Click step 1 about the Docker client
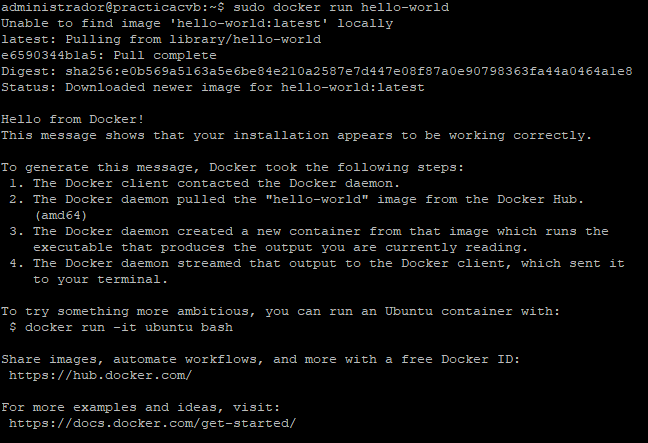The height and width of the screenshot is (443, 648). coord(205,183)
